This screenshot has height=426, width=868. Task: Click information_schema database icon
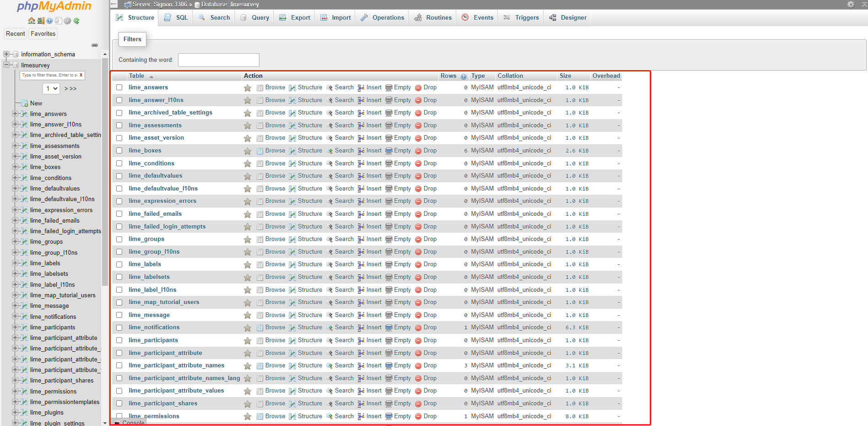[16, 54]
